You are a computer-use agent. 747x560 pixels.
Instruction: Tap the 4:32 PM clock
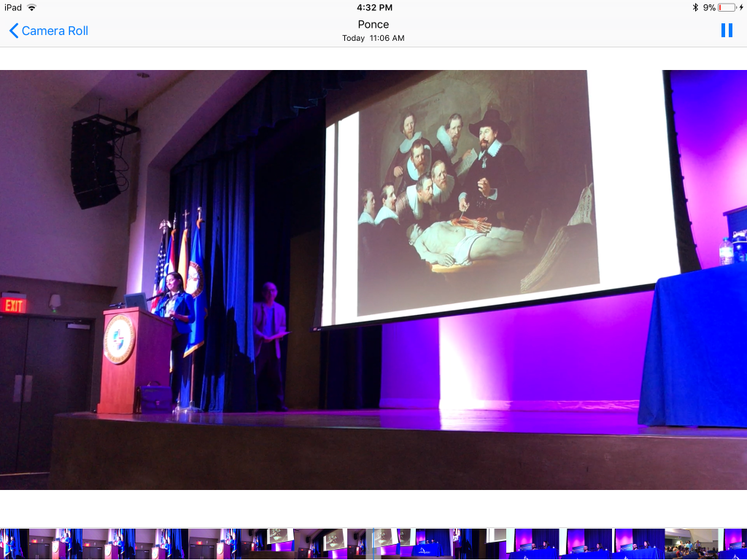[x=374, y=7]
